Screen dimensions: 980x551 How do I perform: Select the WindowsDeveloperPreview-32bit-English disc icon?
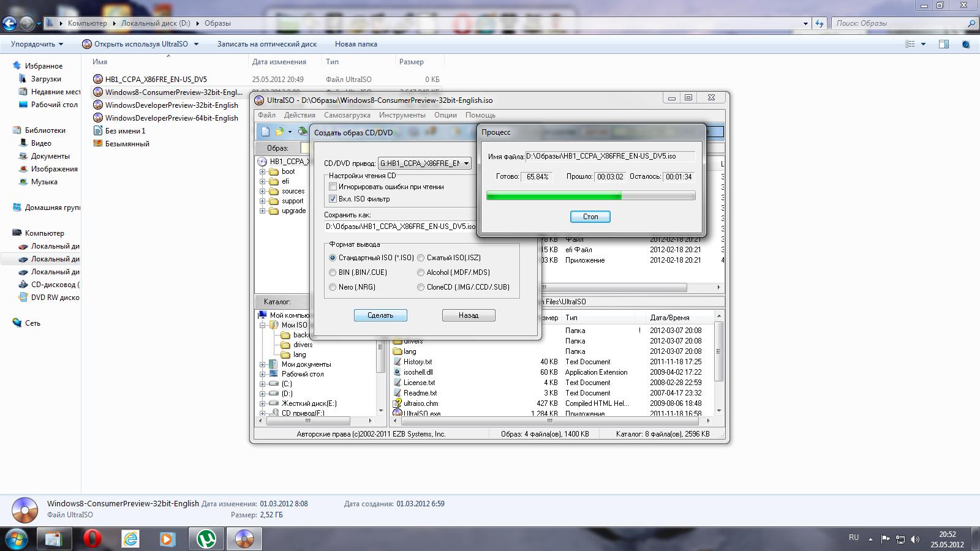[x=98, y=105]
